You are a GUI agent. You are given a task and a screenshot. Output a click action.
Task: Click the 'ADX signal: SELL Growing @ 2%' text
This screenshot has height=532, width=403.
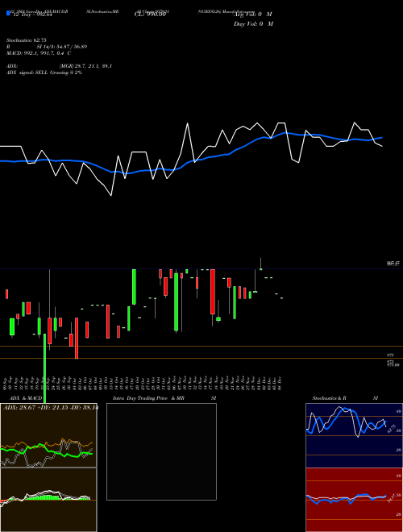pos(44,73)
